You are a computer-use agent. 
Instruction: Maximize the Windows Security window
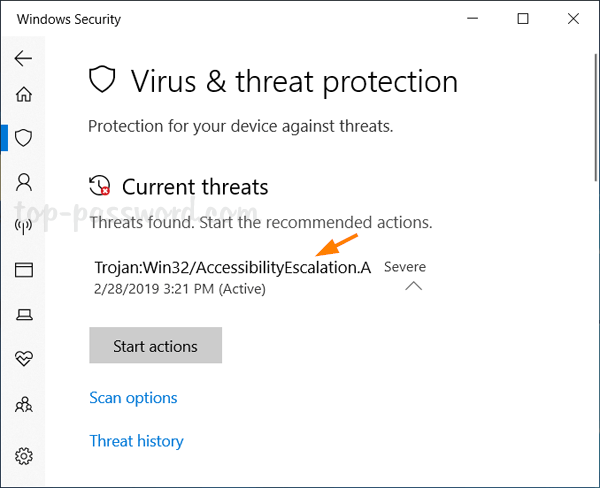tap(523, 19)
